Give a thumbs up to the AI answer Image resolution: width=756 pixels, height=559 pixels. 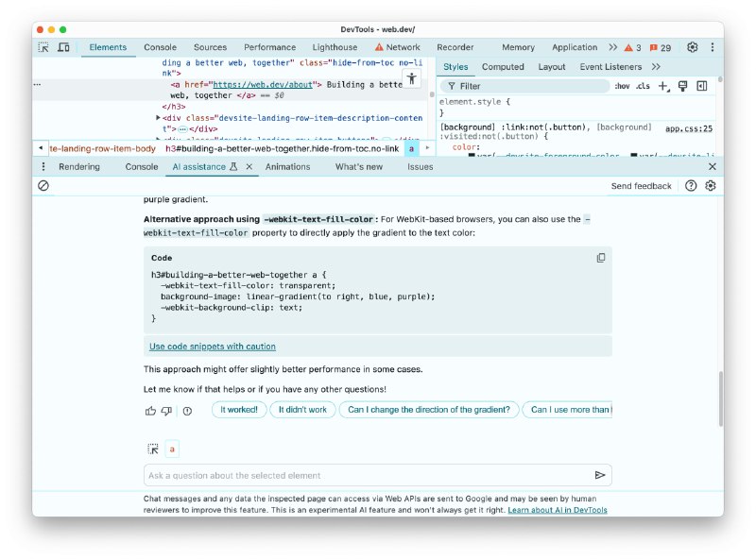tap(150, 410)
